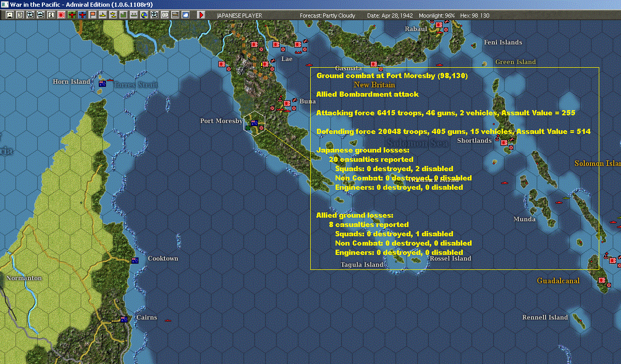Click the green land terrain toolbar icon
This screenshot has height=364, width=621.
pyautogui.click(x=124, y=15)
